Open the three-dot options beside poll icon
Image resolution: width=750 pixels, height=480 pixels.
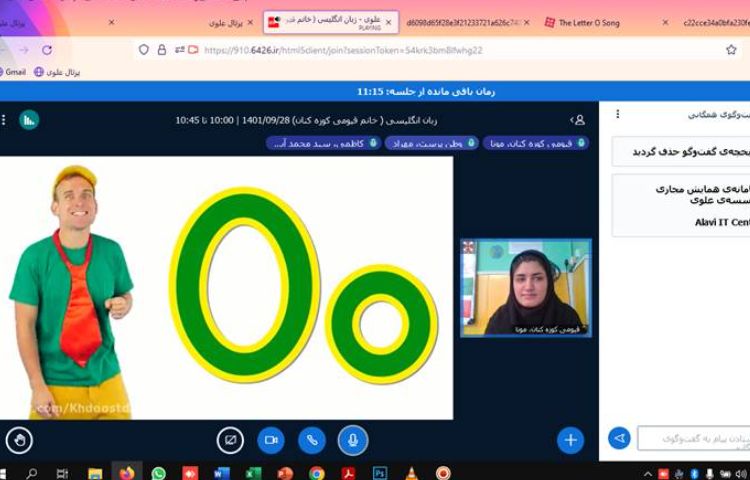[3, 120]
